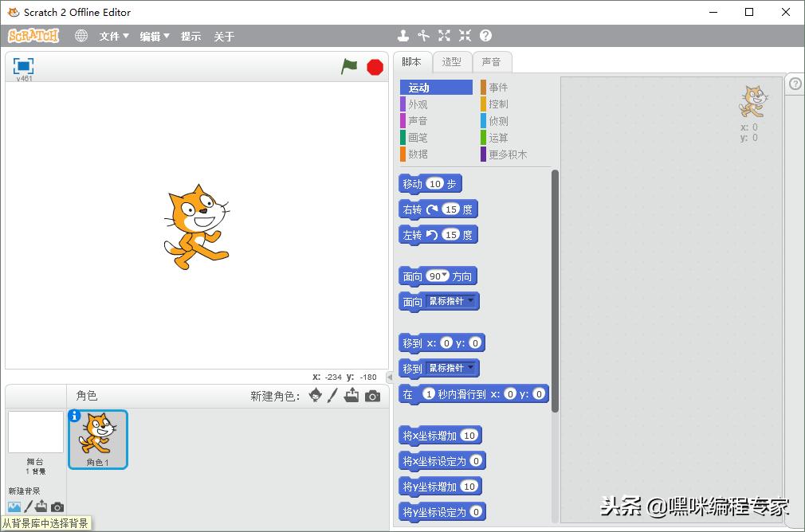Select the shrink sprite tool

pyautogui.click(x=465, y=36)
